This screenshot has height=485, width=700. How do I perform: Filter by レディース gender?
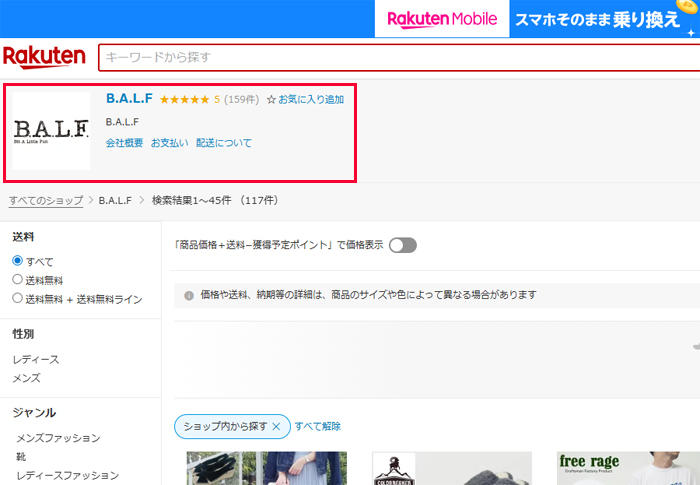pyautogui.click(x=36, y=360)
